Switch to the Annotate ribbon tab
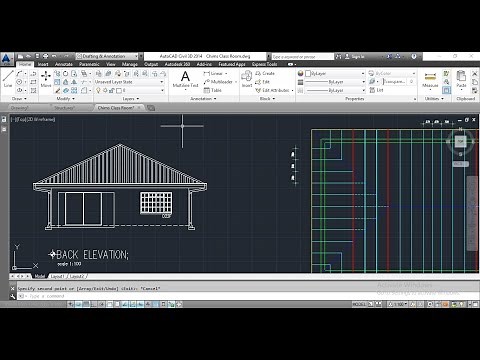 (x=64, y=64)
